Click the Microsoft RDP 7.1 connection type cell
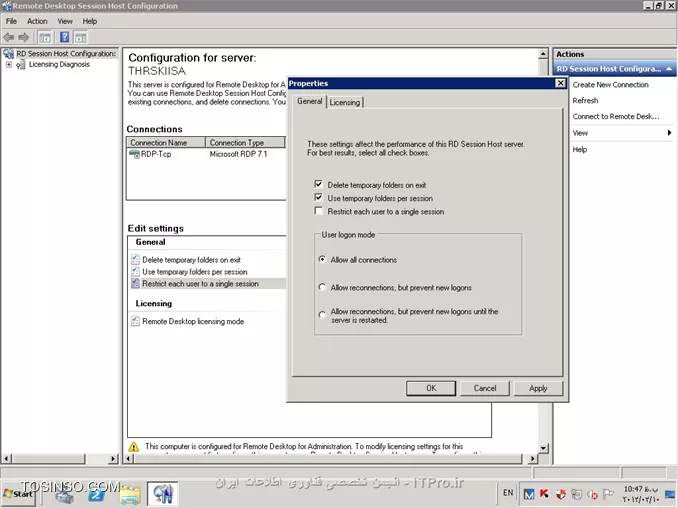678x508 pixels. (x=238, y=154)
